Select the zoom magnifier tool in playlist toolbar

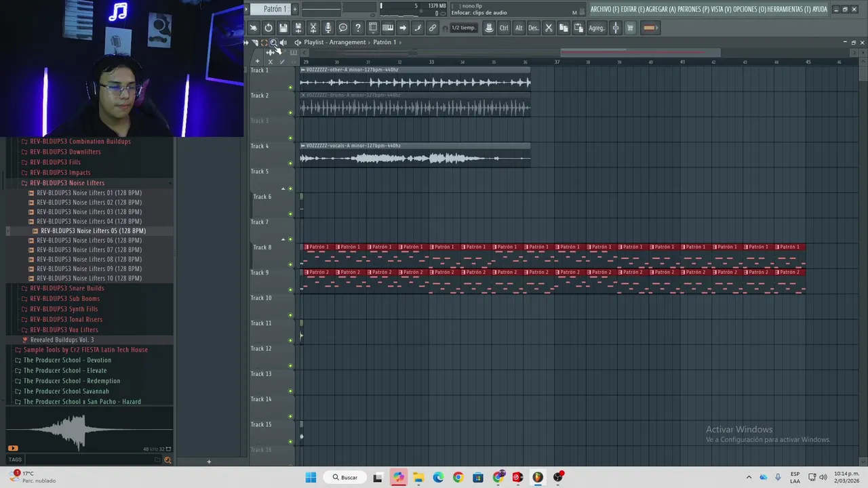274,42
